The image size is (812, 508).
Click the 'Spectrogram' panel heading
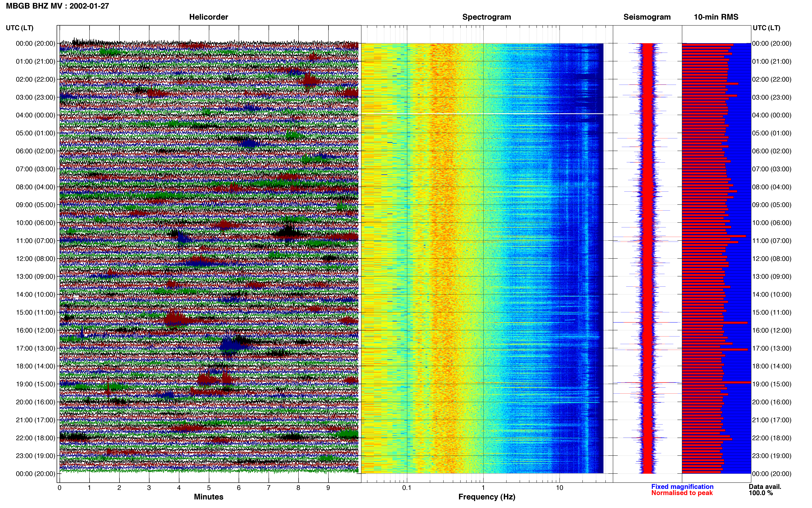pyautogui.click(x=487, y=17)
